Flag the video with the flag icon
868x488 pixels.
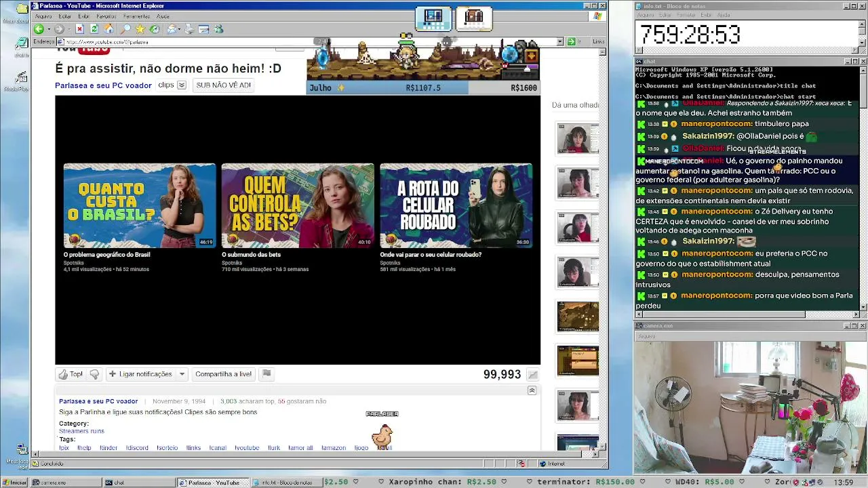[267, 373]
